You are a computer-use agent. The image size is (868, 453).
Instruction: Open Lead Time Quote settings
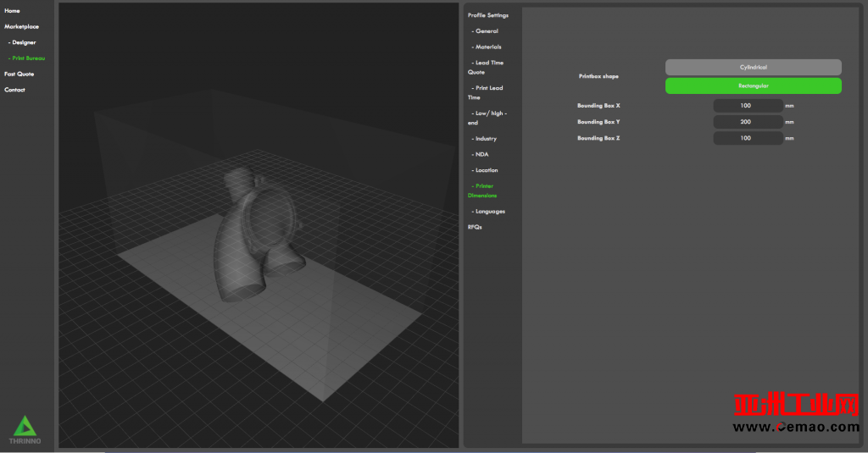tap(486, 68)
